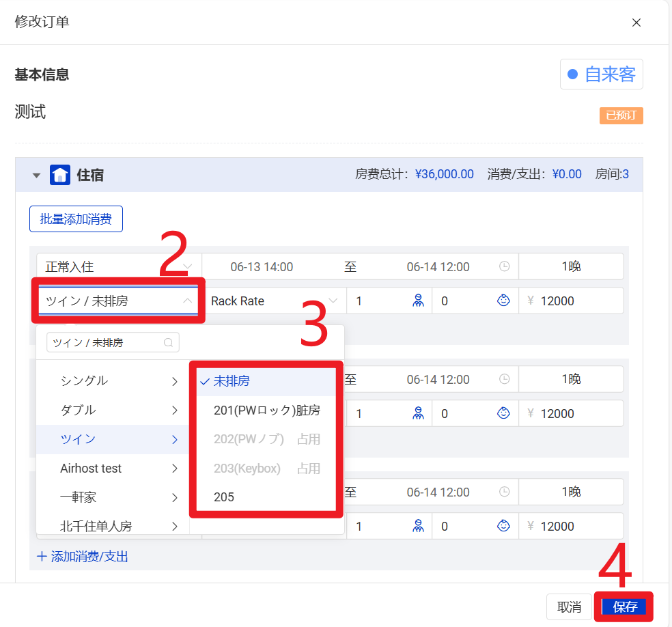This screenshot has height=627, width=672.
Task: Open the Rack Rate dropdown
Action: coord(274,301)
